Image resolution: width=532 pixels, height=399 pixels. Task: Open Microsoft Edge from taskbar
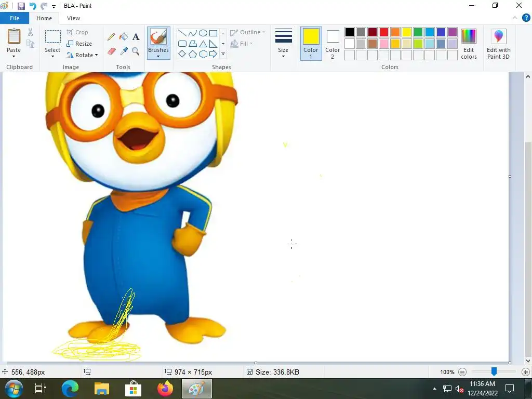coord(70,389)
